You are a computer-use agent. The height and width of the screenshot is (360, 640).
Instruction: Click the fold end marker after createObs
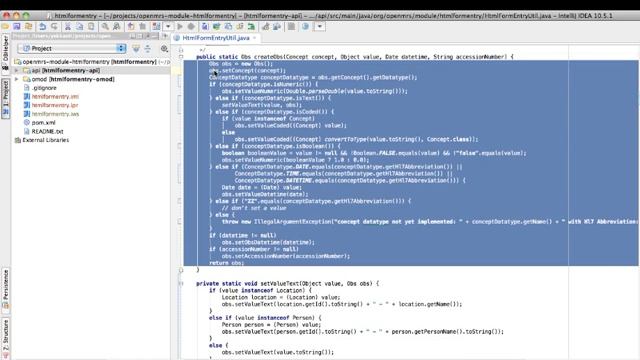181,270
